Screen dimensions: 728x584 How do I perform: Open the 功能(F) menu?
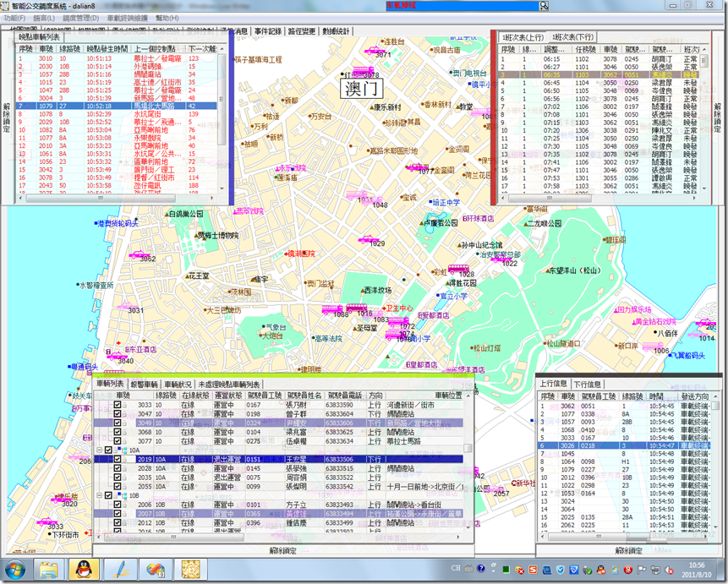click(x=15, y=18)
